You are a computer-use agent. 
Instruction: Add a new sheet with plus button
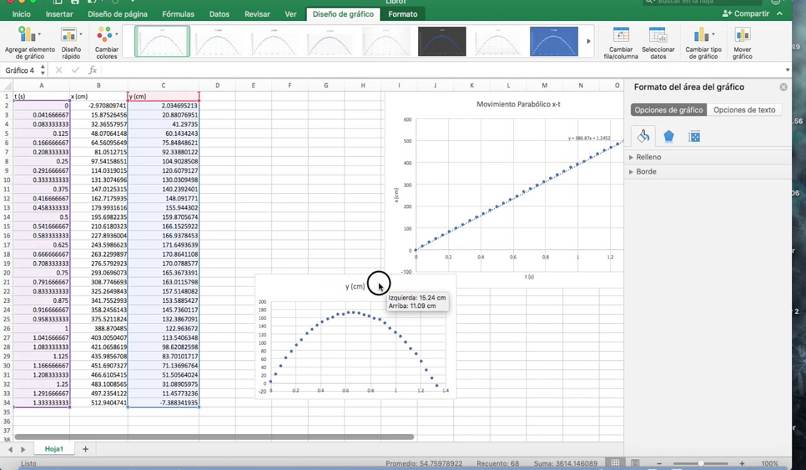[85, 449]
